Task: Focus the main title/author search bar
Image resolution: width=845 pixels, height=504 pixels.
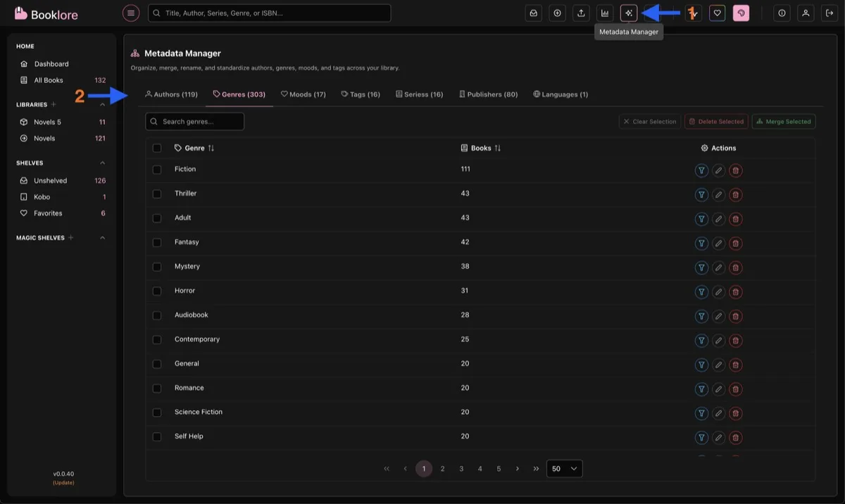Action: 269,13
